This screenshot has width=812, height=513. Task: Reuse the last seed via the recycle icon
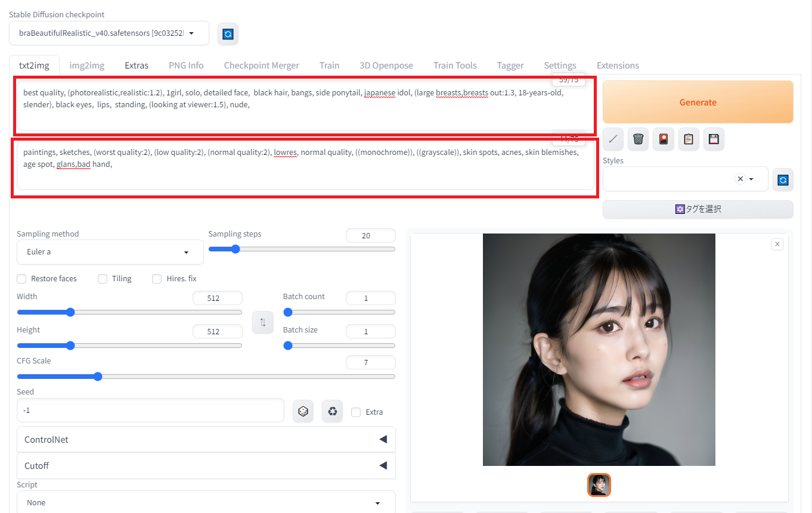tap(333, 411)
